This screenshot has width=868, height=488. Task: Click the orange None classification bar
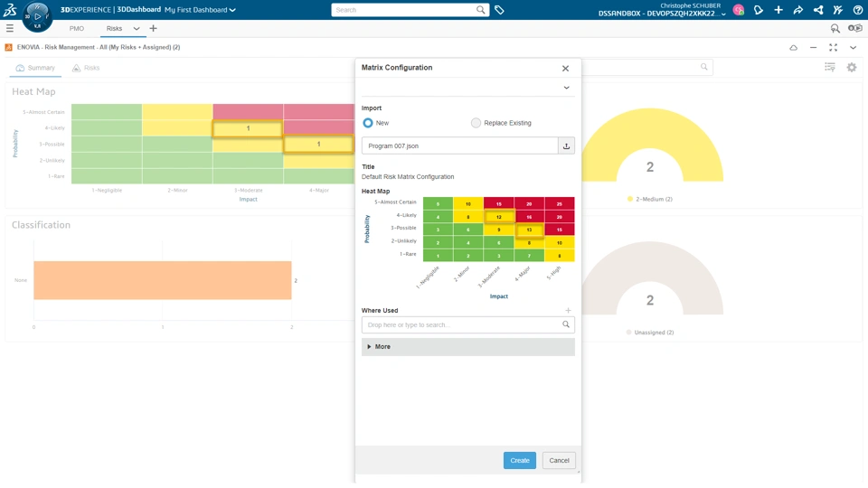[162, 280]
